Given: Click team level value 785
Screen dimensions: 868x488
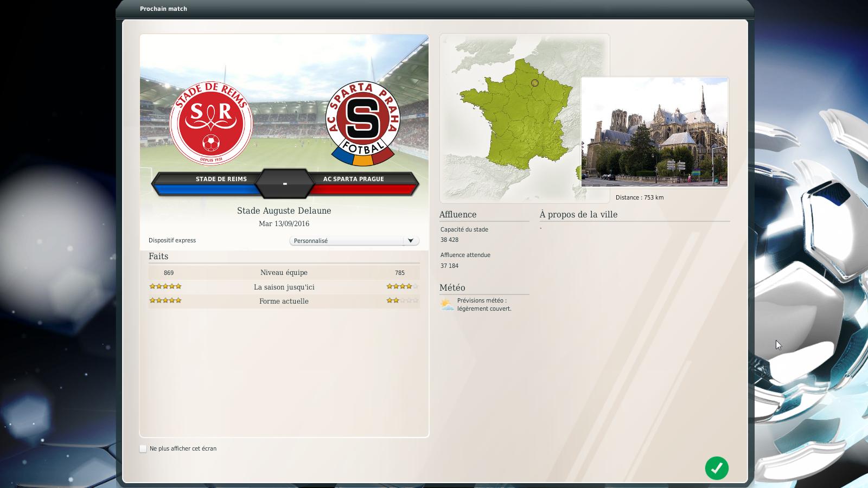Looking at the screenshot, I should (x=400, y=273).
